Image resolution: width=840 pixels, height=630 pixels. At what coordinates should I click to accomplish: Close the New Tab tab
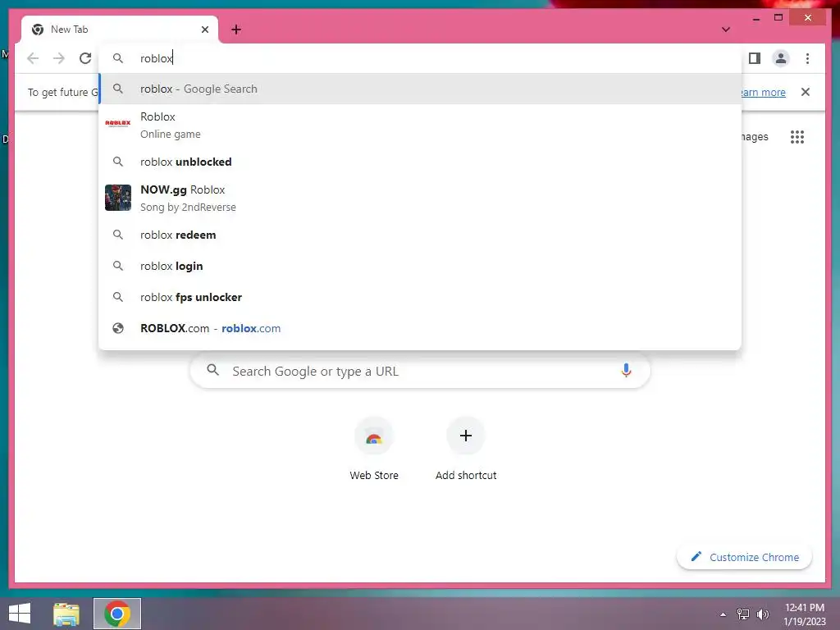pos(204,30)
